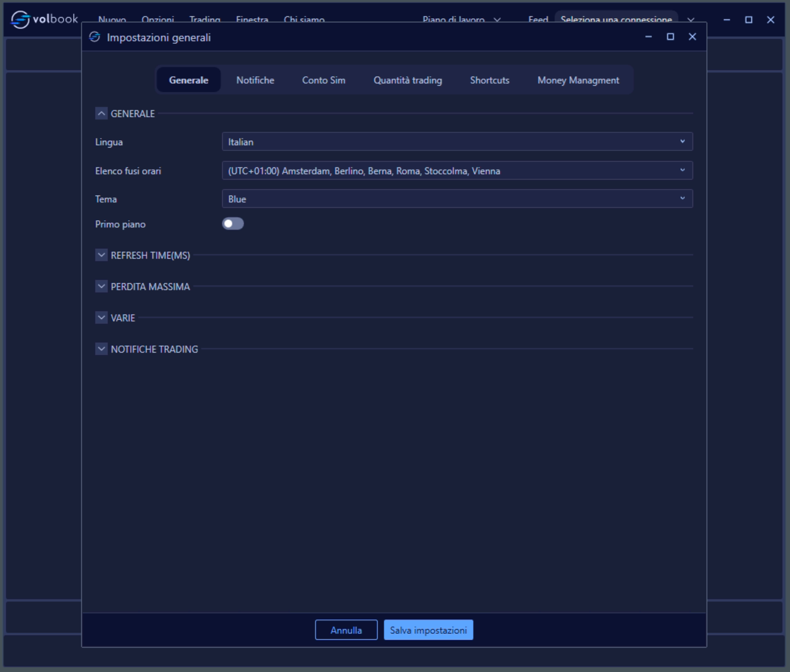790x672 pixels.
Task: Click Seleziona una connessione in main window
Action: click(x=616, y=19)
